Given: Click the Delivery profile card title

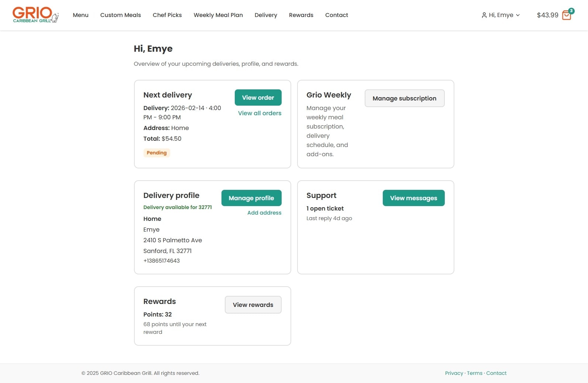Looking at the screenshot, I should [x=171, y=195].
